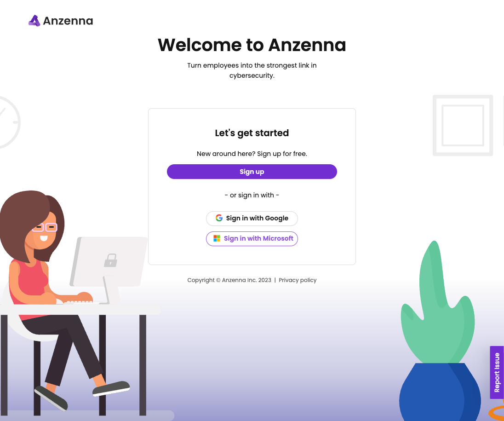Click the copyright Anzenna Inc. 2023 text
This screenshot has width=504, height=421.
tap(229, 280)
